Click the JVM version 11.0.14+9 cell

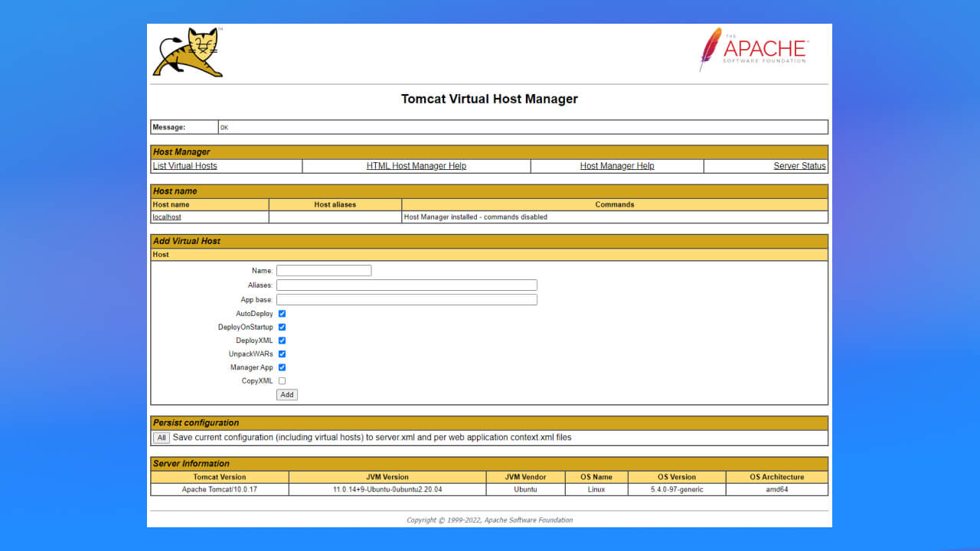click(387, 490)
